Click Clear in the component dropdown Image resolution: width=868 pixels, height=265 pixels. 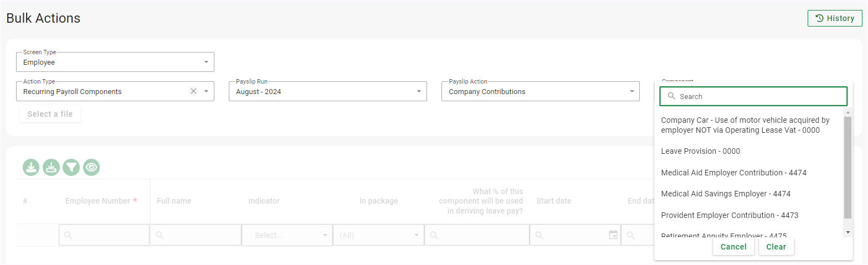[776, 247]
